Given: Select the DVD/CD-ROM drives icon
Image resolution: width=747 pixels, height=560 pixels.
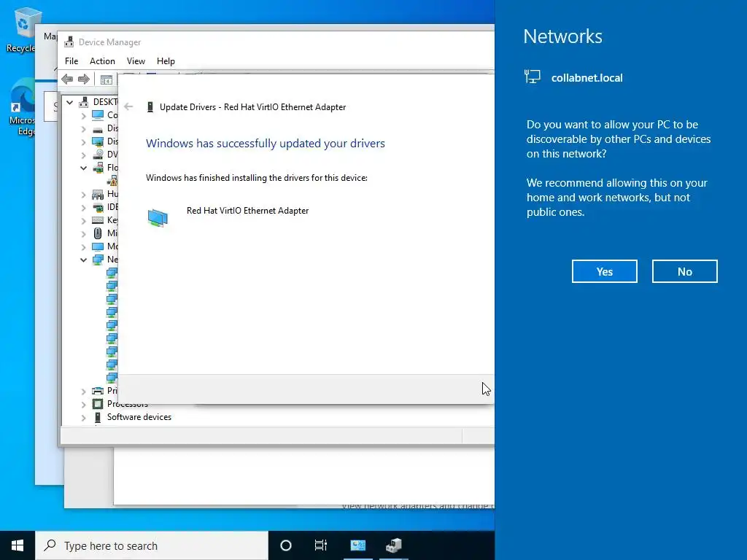Looking at the screenshot, I should [98, 155].
